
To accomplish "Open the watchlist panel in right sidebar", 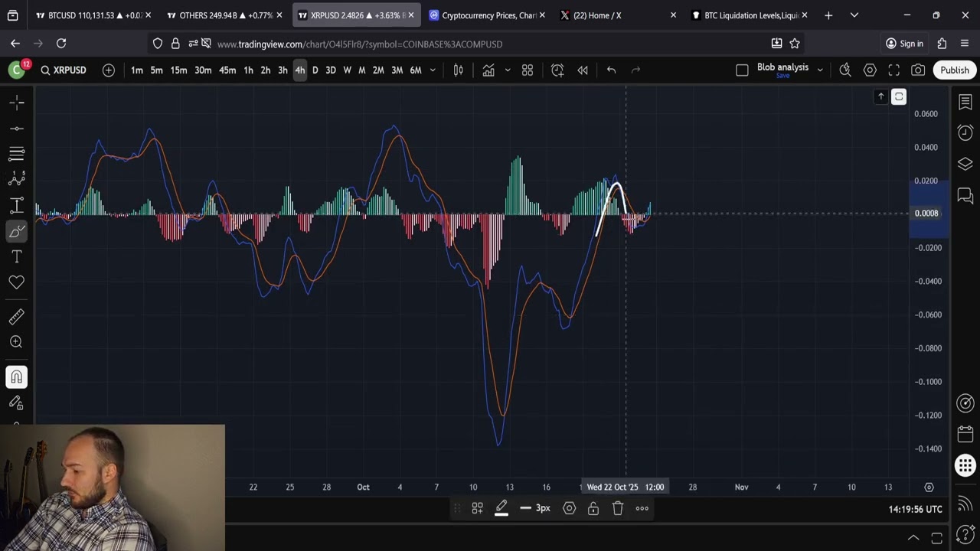I will 965,102.
